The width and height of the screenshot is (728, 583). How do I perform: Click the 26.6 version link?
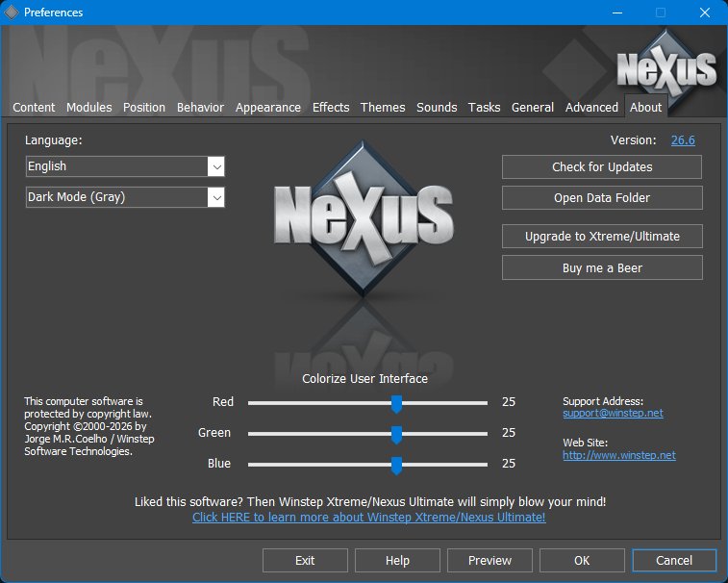pos(683,140)
